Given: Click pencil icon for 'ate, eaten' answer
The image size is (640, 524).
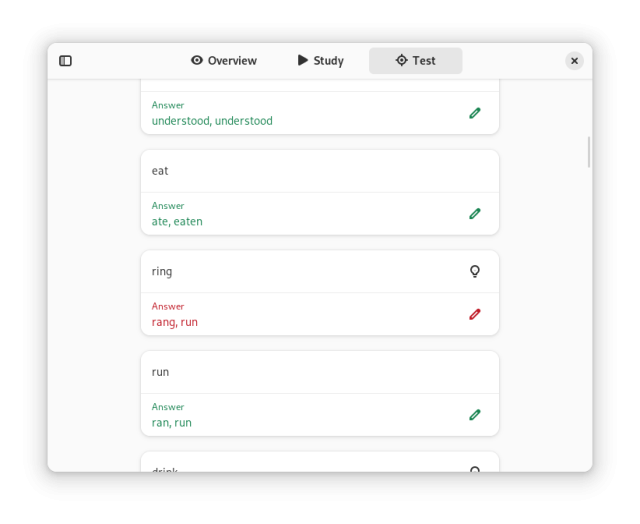Looking at the screenshot, I should pos(475,214).
